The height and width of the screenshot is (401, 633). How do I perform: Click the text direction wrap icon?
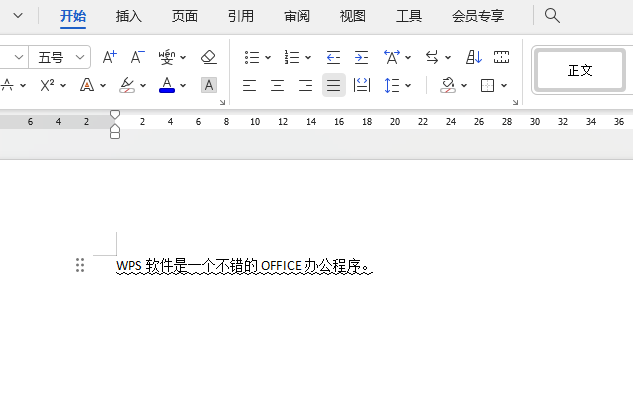tap(432, 57)
